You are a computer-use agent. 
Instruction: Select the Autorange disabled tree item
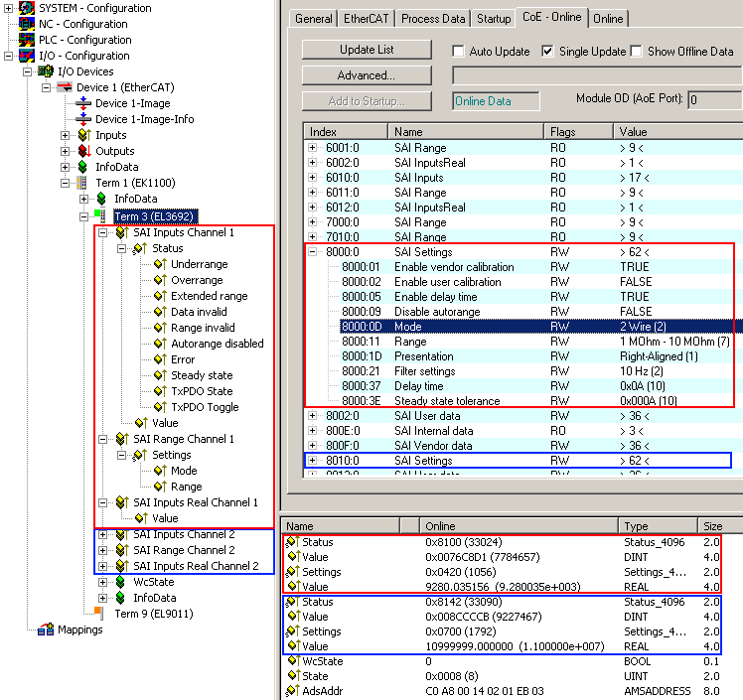[217, 344]
